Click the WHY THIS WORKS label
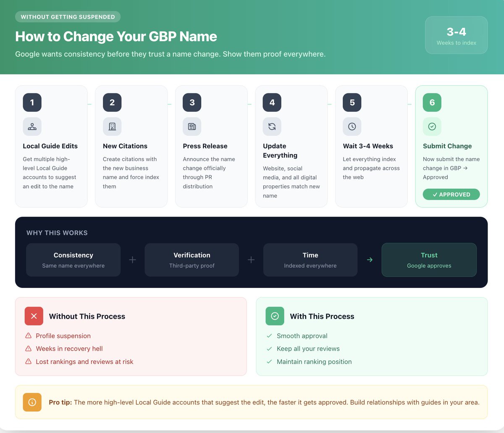Image resolution: width=504 pixels, height=433 pixels. click(x=57, y=233)
